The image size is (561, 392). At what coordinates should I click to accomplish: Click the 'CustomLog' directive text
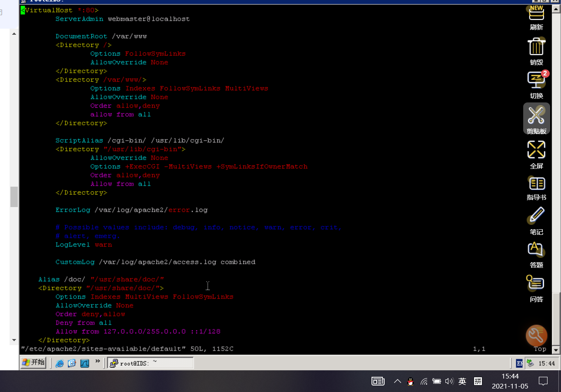[75, 262]
